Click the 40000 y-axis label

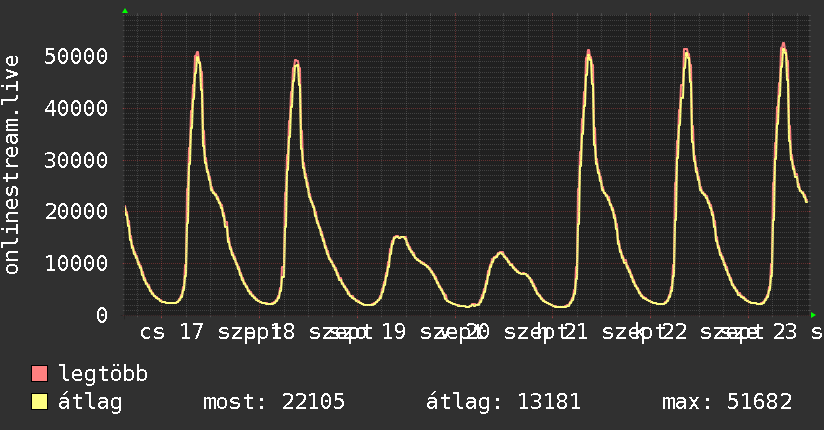(76, 108)
